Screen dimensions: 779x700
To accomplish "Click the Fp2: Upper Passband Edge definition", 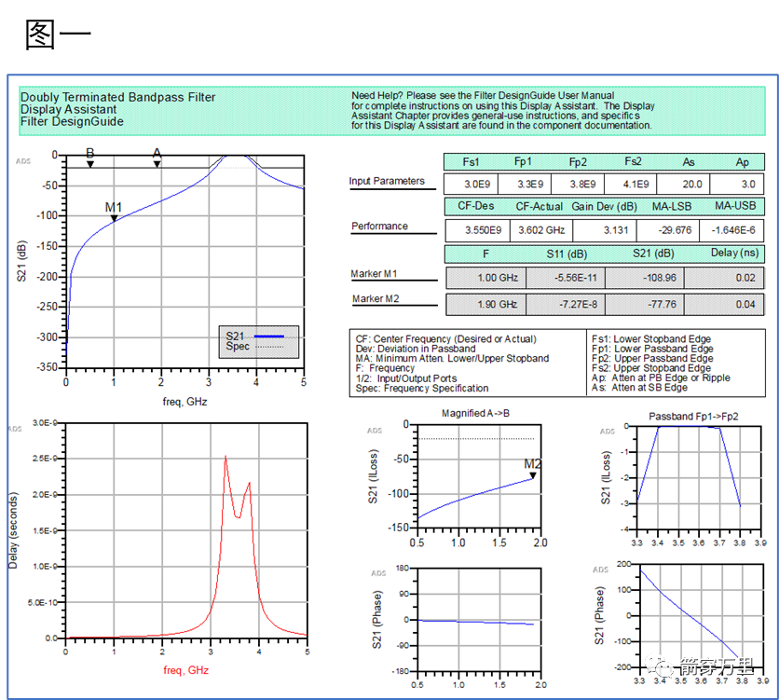I will (x=652, y=358).
